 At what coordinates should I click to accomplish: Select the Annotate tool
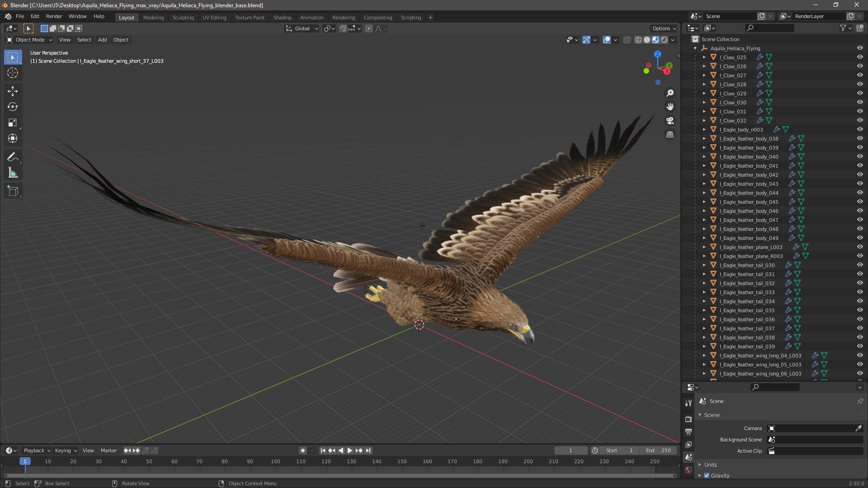tap(13, 157)
